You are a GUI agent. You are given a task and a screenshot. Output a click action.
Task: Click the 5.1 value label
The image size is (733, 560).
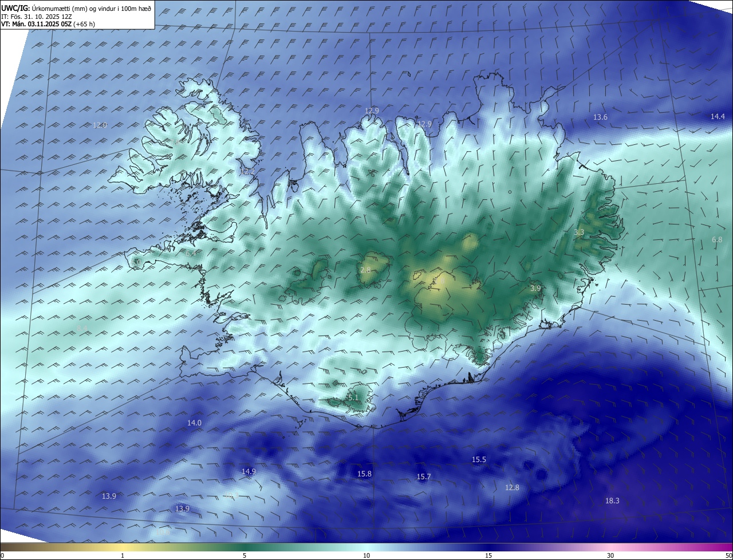352,397
